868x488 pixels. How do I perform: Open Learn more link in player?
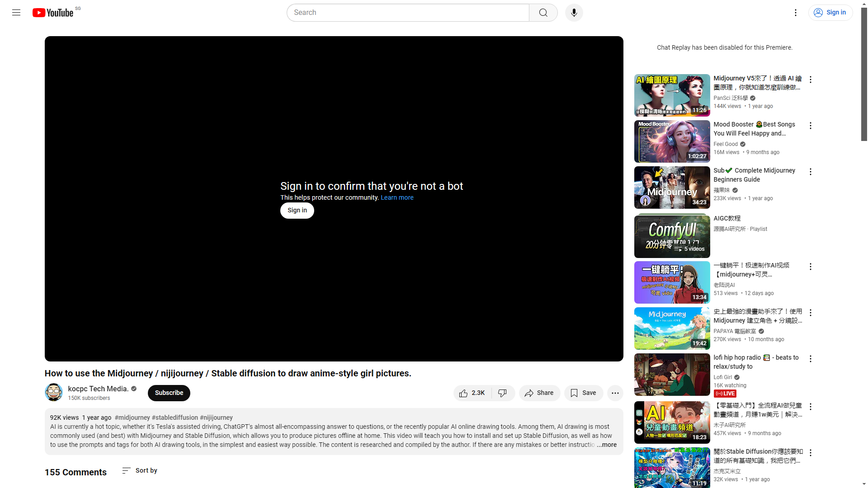[x=397, y=198]
